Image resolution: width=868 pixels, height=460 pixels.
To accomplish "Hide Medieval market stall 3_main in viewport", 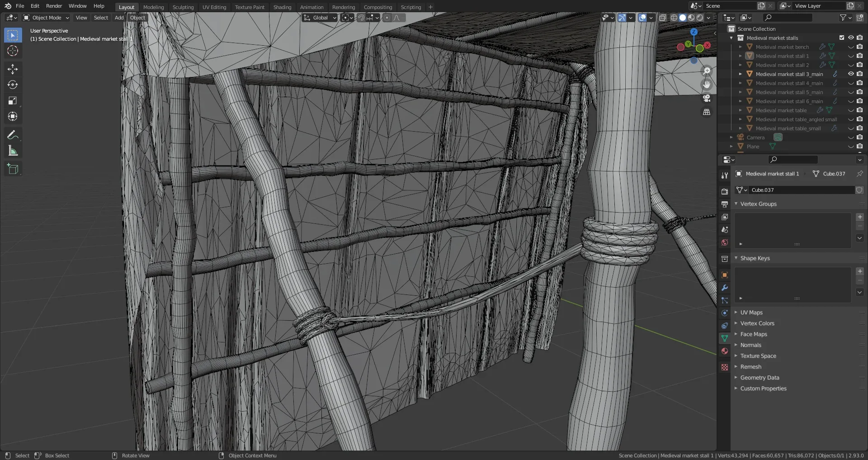I will coord(851,74).
